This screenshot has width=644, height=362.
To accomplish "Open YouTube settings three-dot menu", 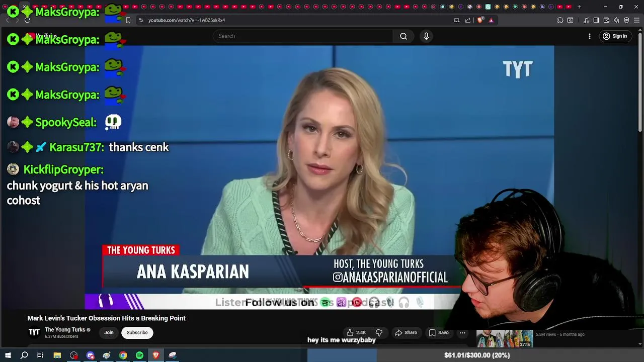I will 590,36.
